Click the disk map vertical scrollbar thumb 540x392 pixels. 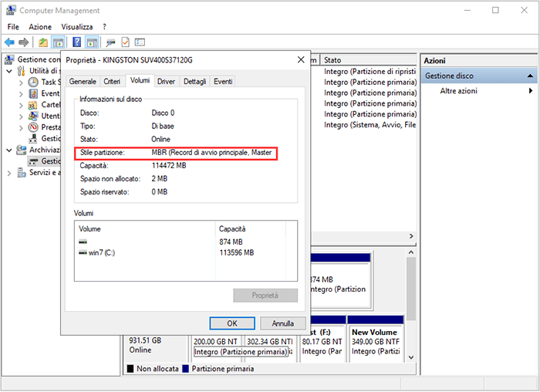411,289
